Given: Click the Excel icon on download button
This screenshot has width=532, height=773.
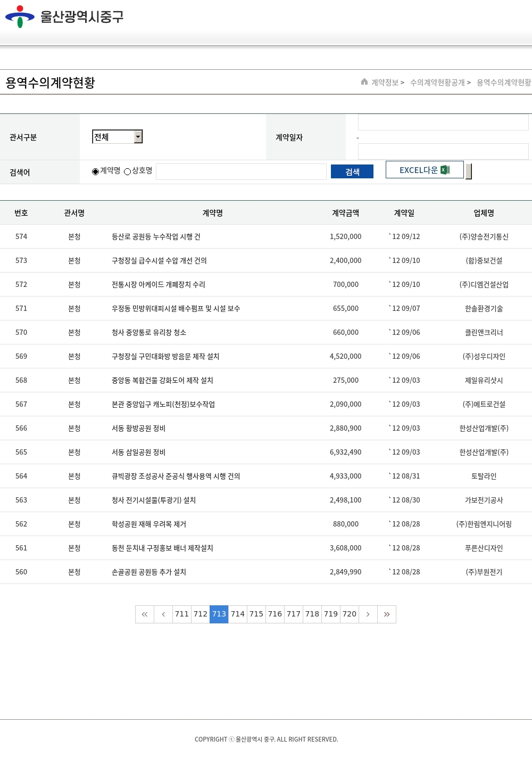Looking at the screenshot, I should (445, 170).
